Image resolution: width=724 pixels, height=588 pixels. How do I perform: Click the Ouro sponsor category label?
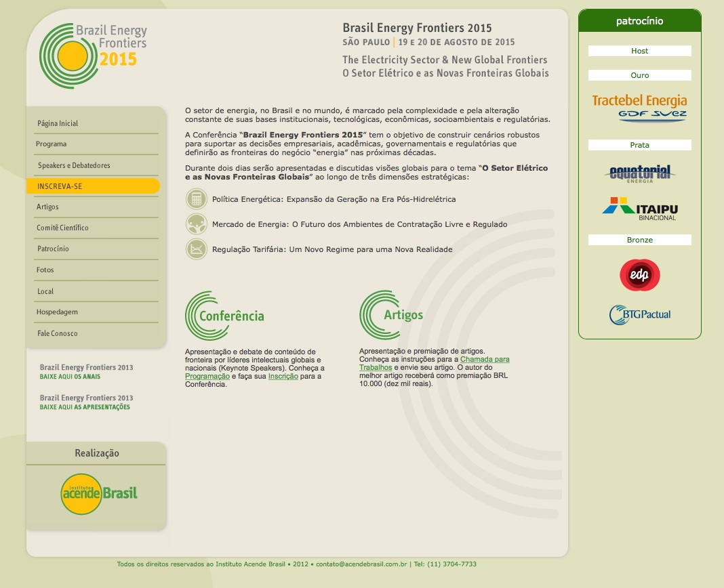639,75
